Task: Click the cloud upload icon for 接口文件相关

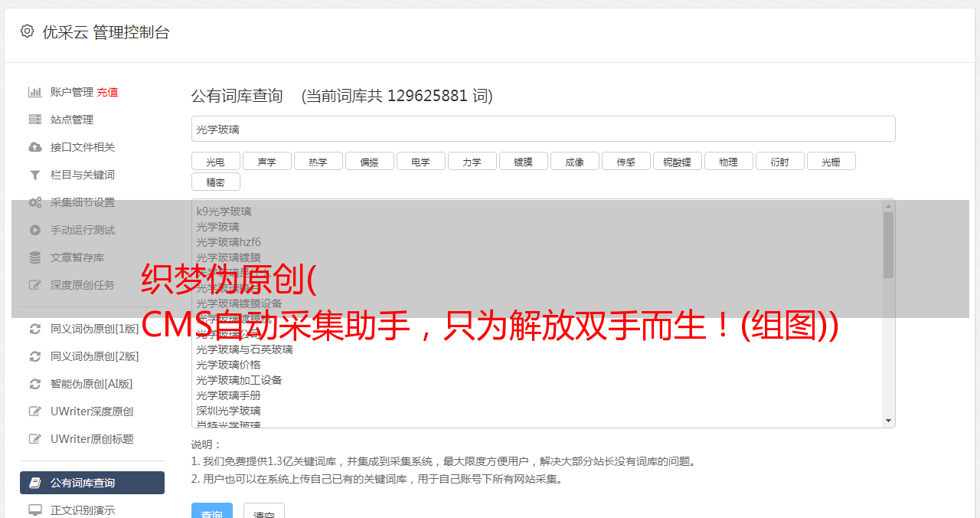Action: point(35,147)
